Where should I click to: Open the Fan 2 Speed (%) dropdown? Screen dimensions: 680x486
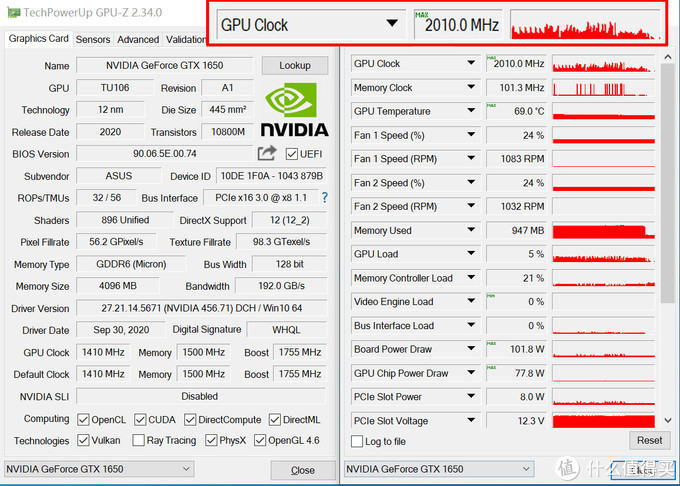471,183
